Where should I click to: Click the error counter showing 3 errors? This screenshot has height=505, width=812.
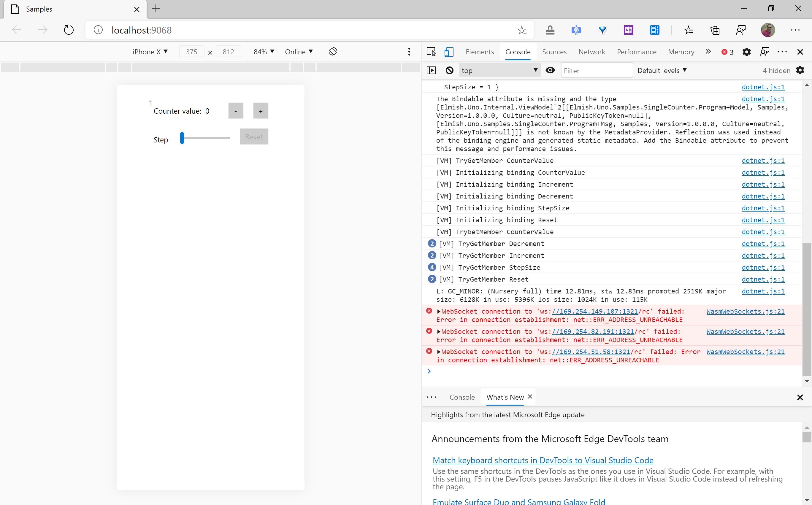click(x=727, y=52)
